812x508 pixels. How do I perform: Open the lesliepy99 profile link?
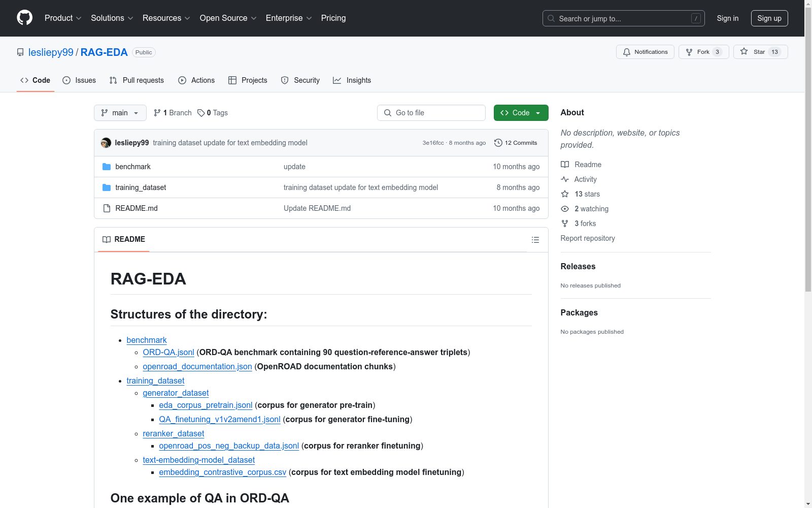[51, 52]
